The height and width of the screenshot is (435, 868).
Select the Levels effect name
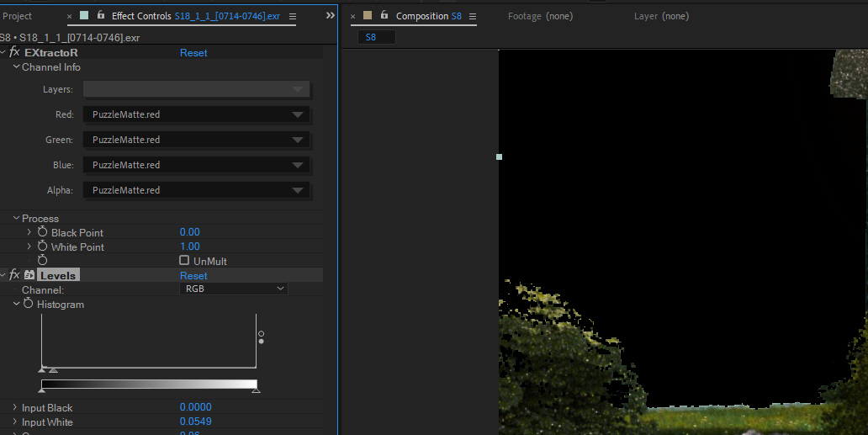click(58, 275)
